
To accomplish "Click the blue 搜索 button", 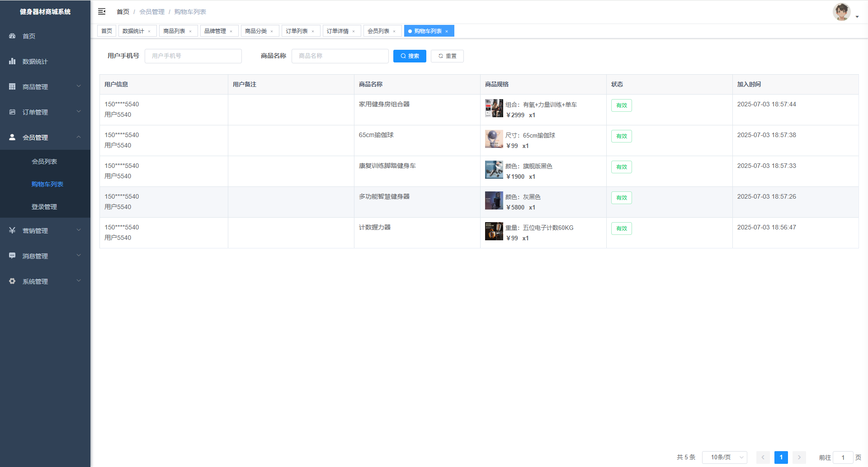I will click(410, 56).
